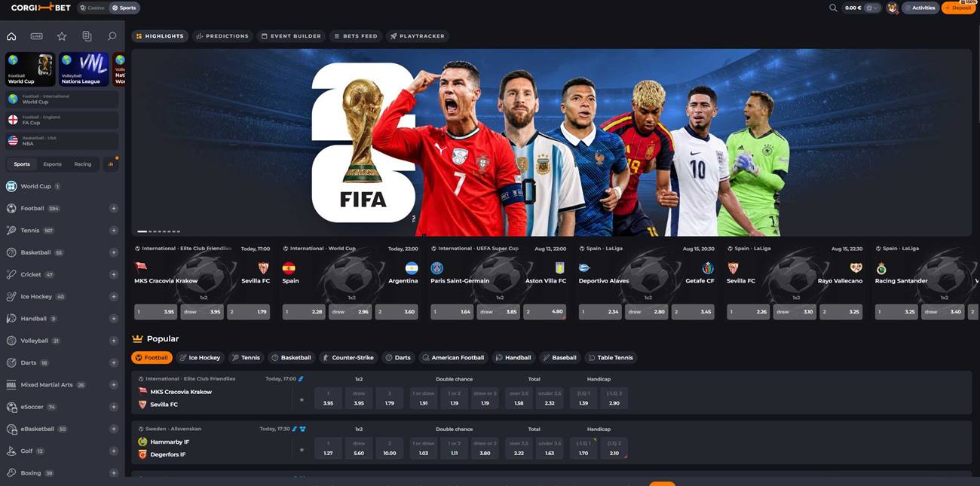The height and width of the screenshot is (486, 980).
Task: Bet on Spain at odds 2.28
Action: [304, 311]
